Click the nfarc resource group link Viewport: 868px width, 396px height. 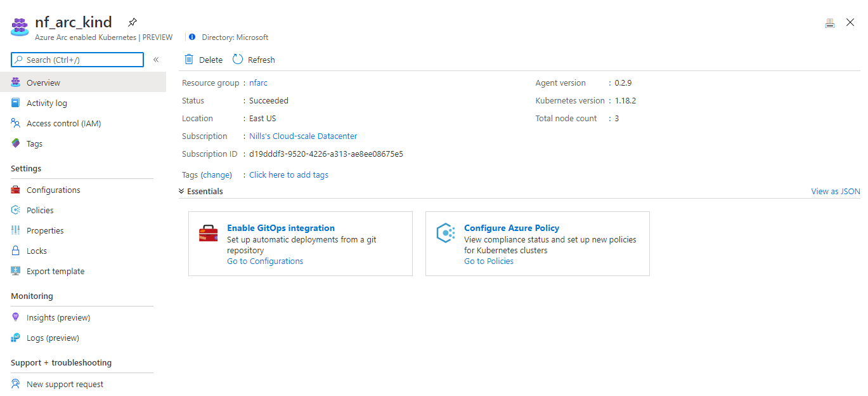click(257, 82)
